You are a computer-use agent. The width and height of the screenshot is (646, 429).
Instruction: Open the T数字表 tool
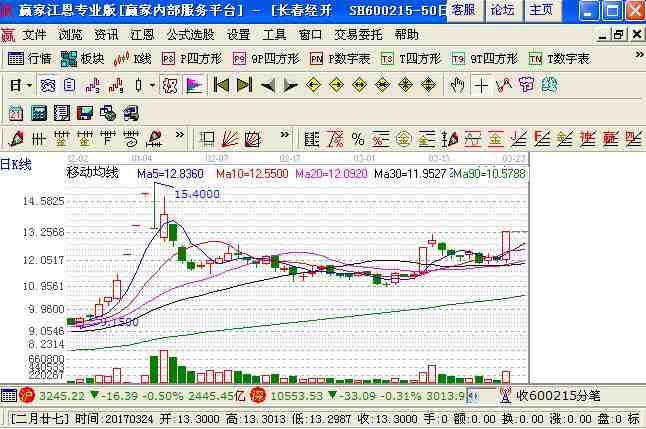559,59
